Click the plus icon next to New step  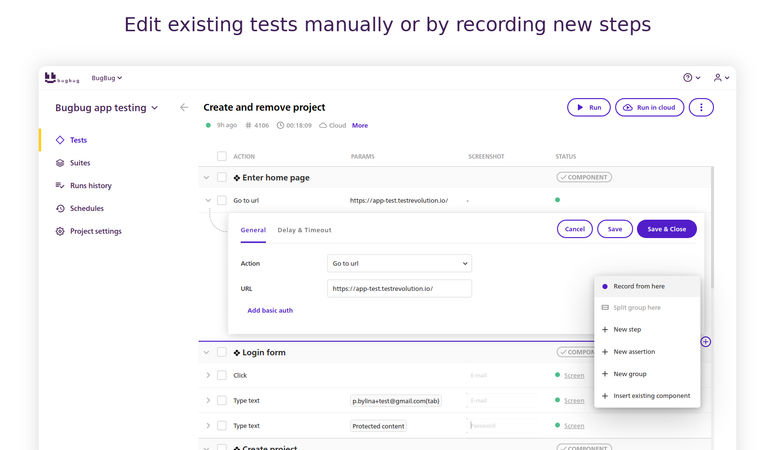click(x=604, y=329)
